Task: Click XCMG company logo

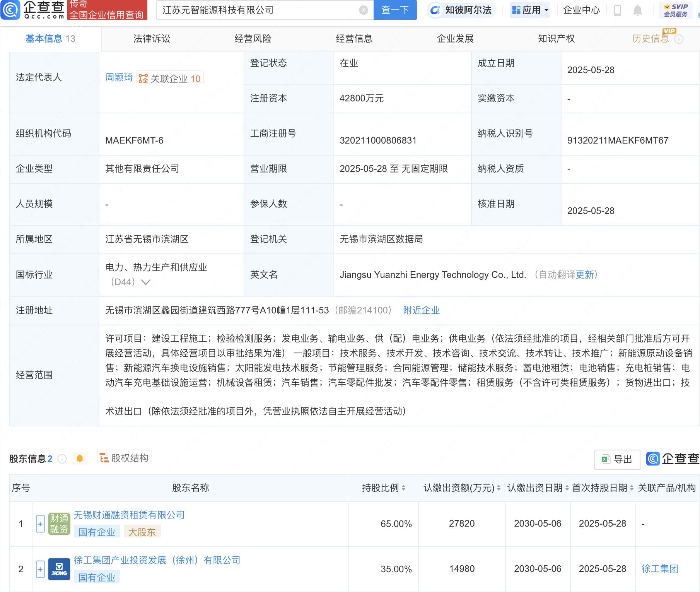Action: [59, 569]
